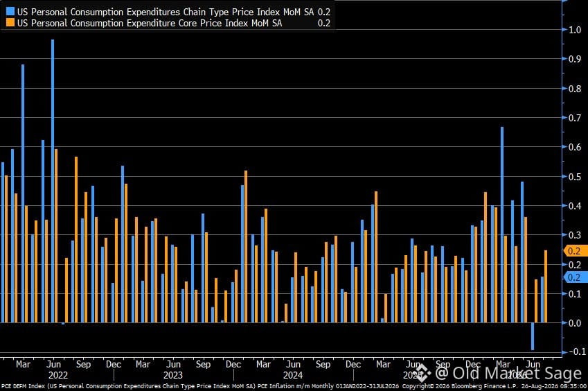Click the 'Copyright 2026 Bloomberg Finance L.P.' footer text
Viewport: 588px width, 391px height.
(460, 386)
